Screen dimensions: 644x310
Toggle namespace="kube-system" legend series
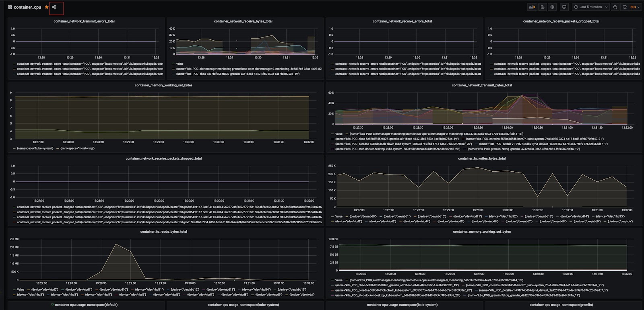(35, 148)
